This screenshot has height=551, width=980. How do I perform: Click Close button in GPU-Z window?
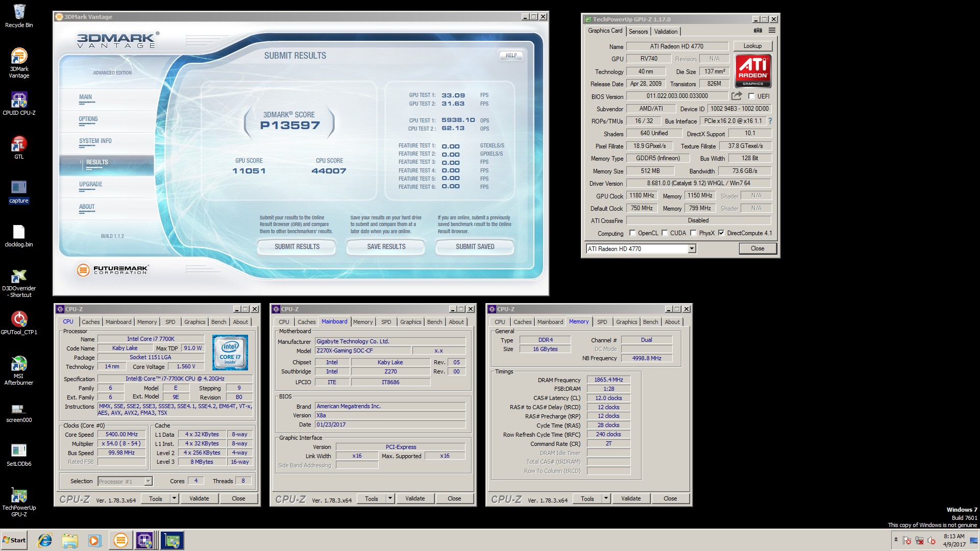pos(757,248)
